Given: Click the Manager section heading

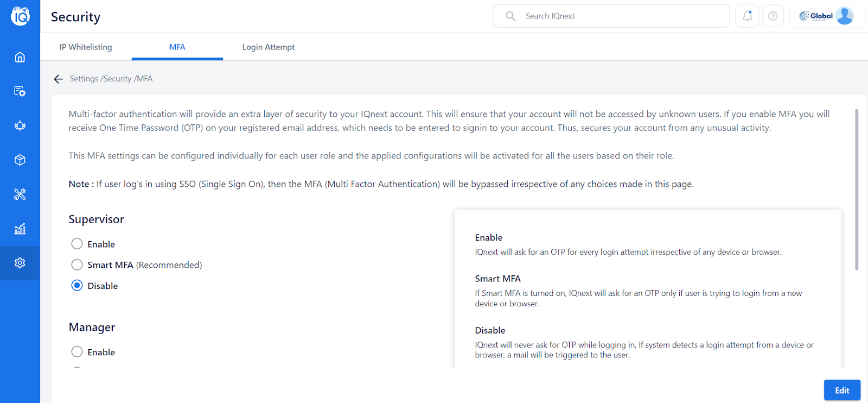Looking at the screenshot, I should pos(92,328).
